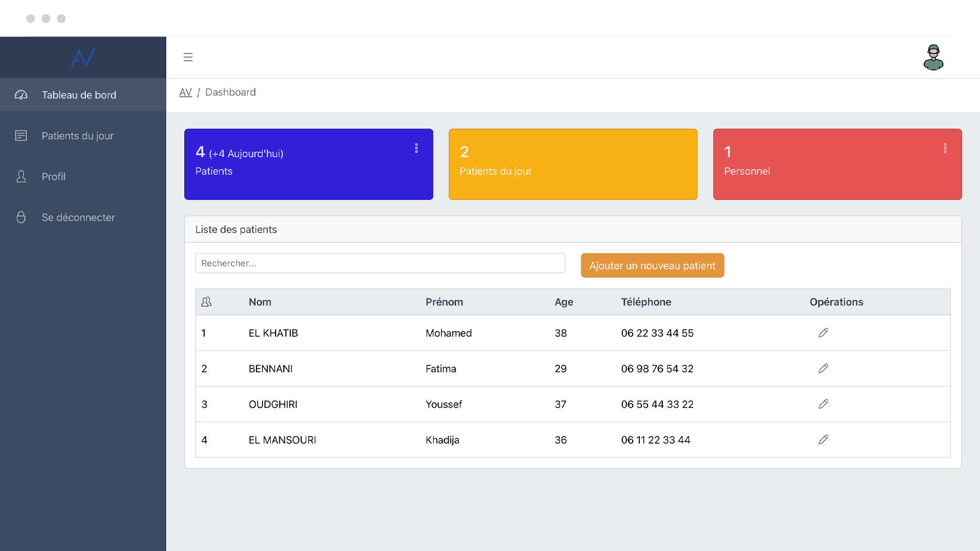Edit patient OUDGHIRI pencil icon
Image resolution: width=980 pixels, height=551 pixels.
tap(823, 404)
